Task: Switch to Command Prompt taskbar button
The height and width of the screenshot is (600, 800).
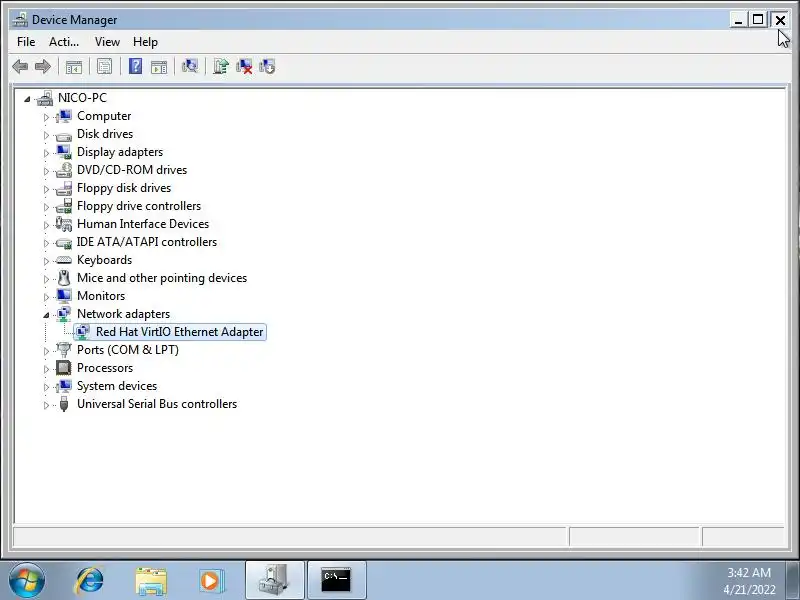Action: point(337,580)
